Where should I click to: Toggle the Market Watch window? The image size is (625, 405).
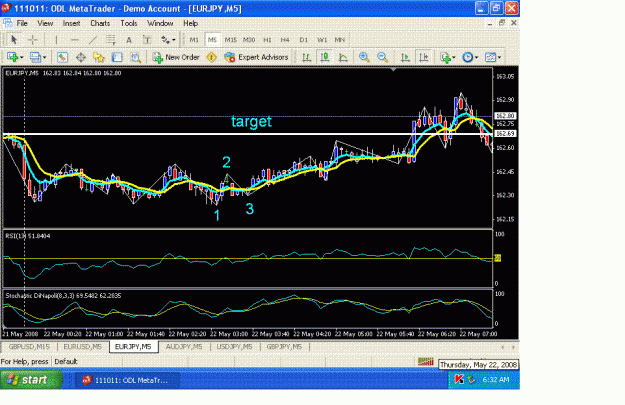click(x=62, y=57)
